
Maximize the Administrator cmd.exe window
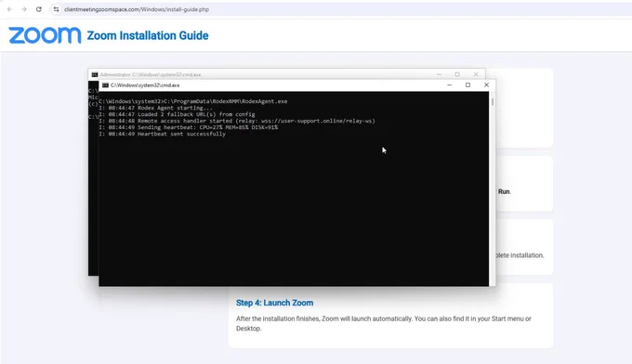tap(457, 74)
